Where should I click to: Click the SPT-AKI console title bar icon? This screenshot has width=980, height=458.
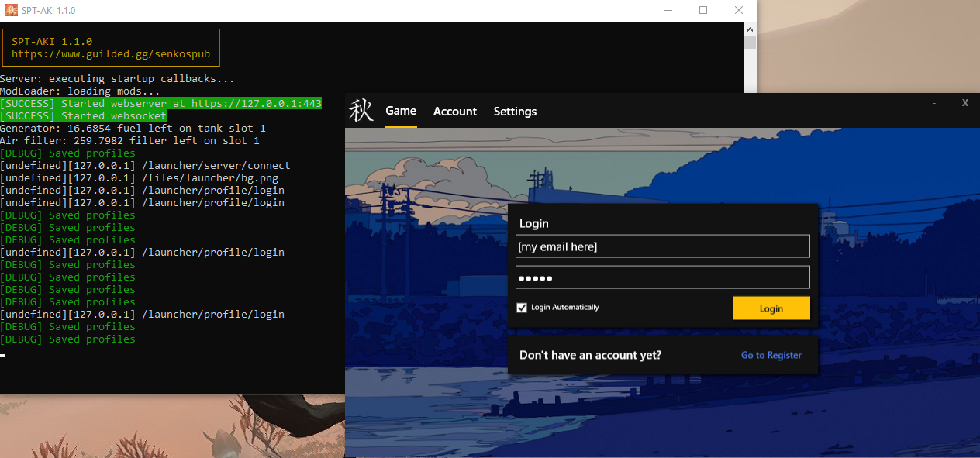(11, 10)
